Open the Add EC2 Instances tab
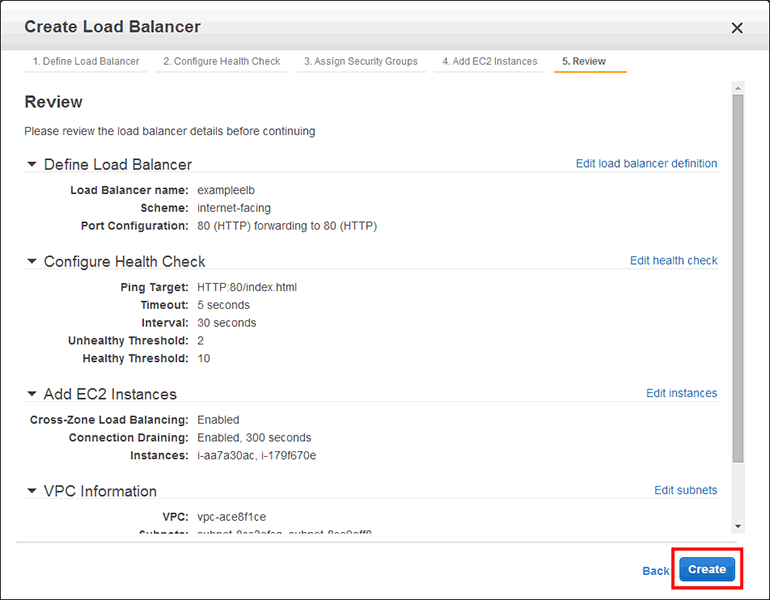 tap(490, 62)
